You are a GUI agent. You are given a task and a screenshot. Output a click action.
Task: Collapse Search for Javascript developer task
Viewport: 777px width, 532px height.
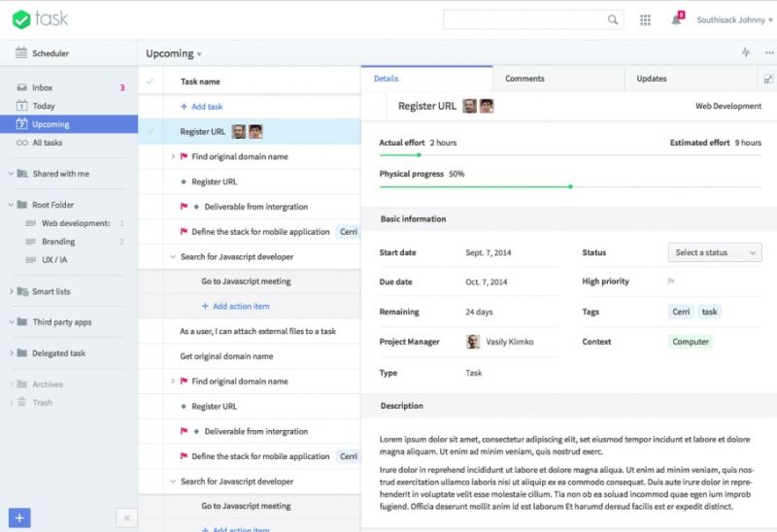(173, 257)
